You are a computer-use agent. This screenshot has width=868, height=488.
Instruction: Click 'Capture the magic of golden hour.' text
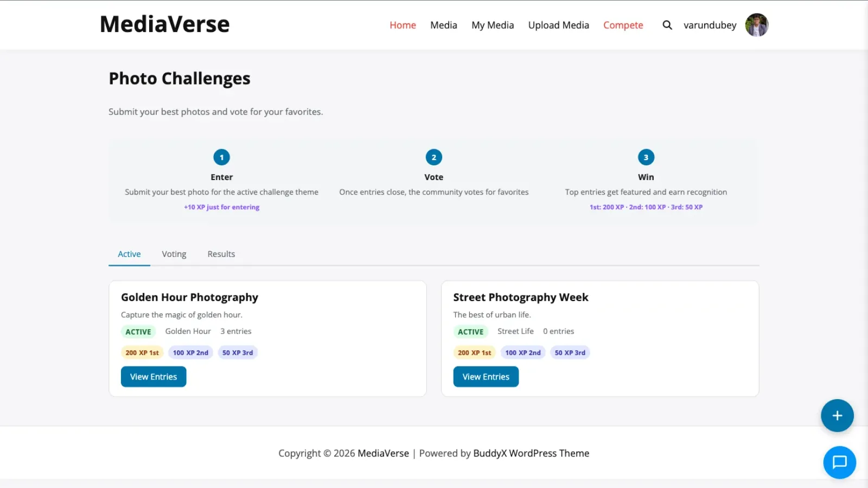pyautogui.click(x=182, y=315)
